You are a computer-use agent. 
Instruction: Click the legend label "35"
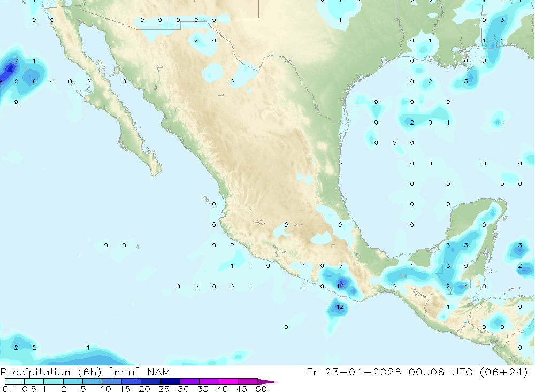[203, 389]
